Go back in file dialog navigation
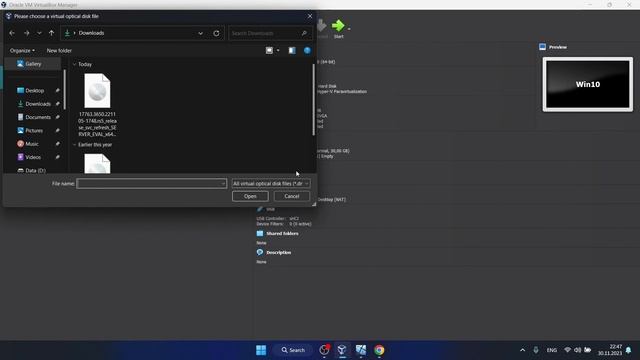Screen dimensions: 640x360 [x=12, y=33]
